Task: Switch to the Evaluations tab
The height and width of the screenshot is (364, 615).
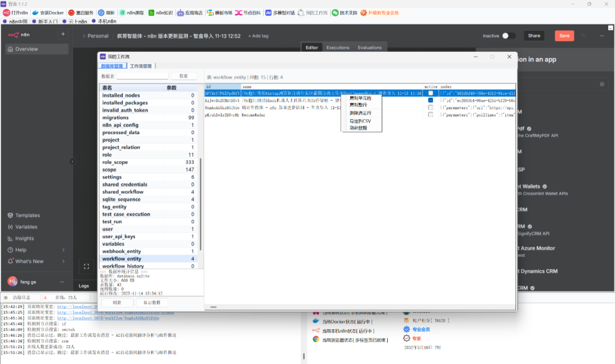Action: [370, 47]
